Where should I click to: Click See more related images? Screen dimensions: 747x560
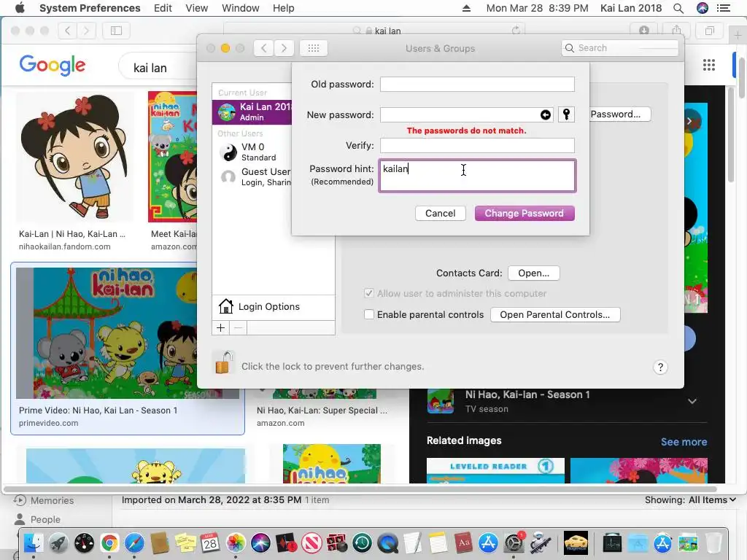pyautogui.click(x=684, y=441)
